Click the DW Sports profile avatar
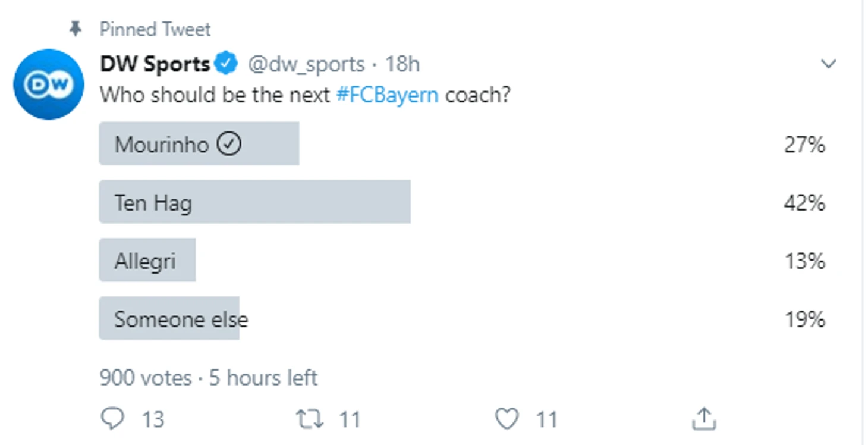This screenshot has width=868, height=445. (48, 84)
